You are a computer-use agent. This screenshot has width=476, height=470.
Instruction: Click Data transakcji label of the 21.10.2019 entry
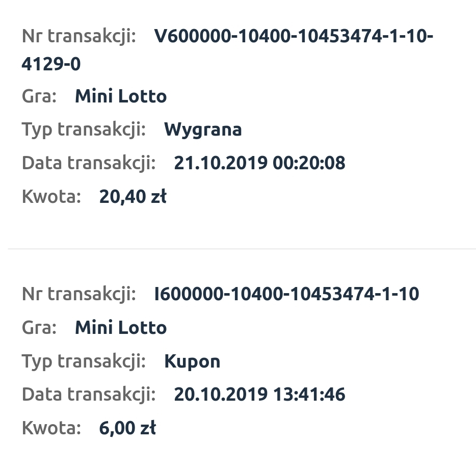(x=89, y=163)
